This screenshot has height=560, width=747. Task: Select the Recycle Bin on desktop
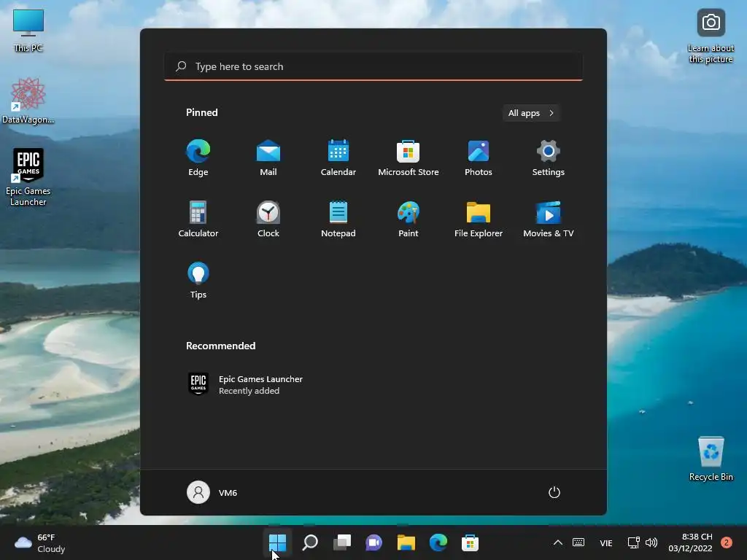coord(711,459)
